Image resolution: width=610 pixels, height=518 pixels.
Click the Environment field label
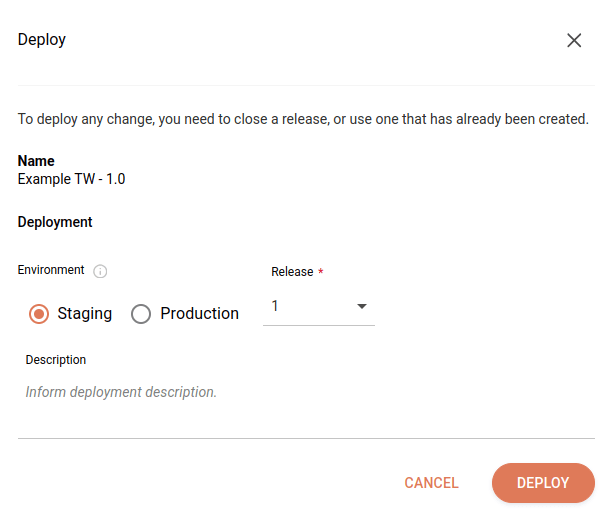[51, 270]
